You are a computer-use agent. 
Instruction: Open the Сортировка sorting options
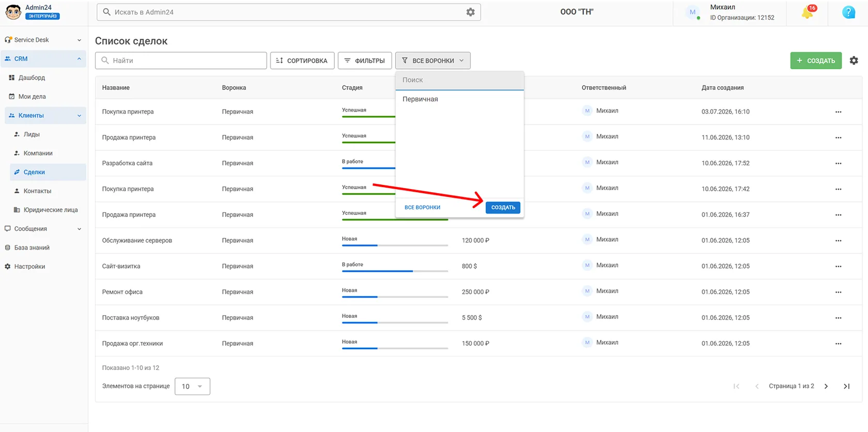pos(302,60)
